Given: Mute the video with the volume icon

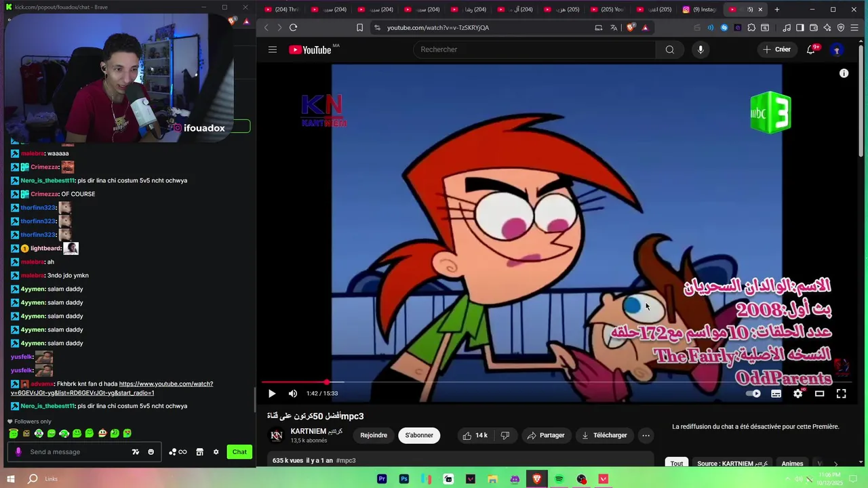Looking at the screenshot, I should tap(293, 393).
